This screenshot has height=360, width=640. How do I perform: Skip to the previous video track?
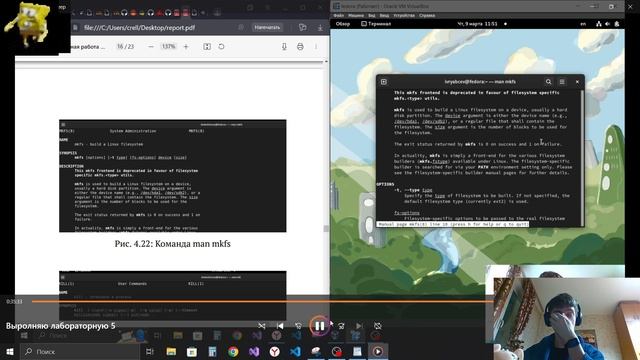(280, 326)
